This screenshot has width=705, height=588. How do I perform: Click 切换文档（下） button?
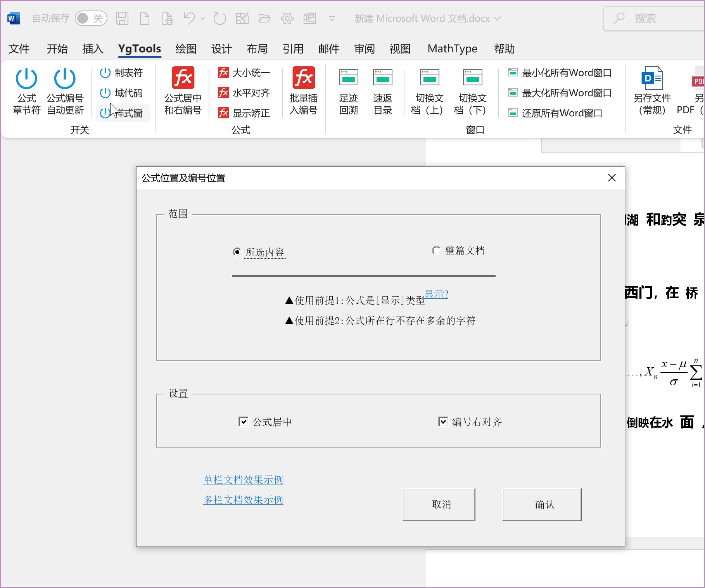472,92
